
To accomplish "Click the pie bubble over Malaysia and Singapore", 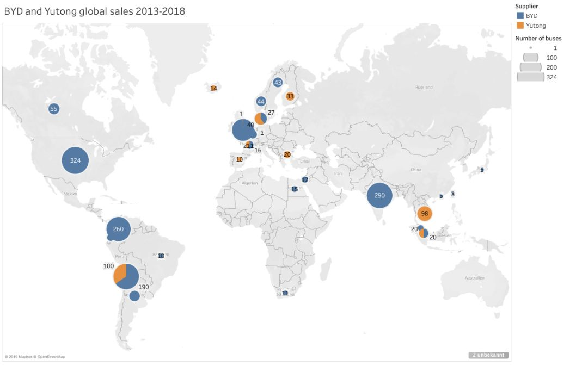I will click(424, 233).
